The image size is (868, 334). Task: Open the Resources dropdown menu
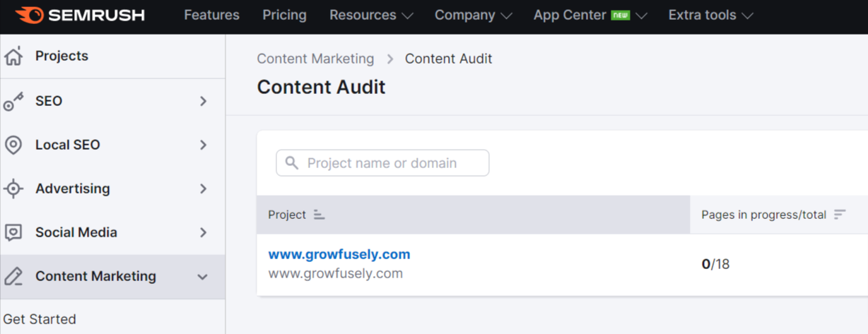point(372,15)
